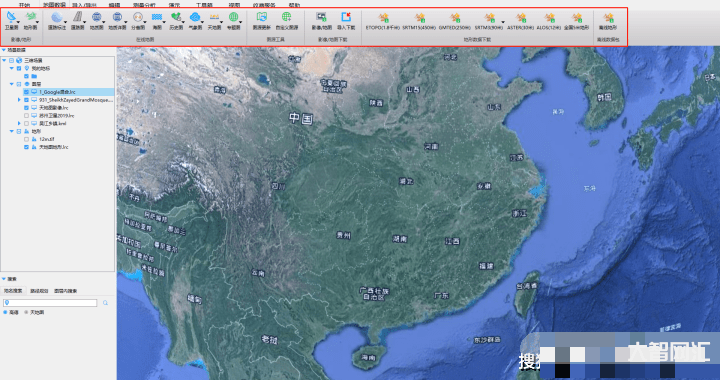Viewport: 720px width, 380px height.
Task: Expand the 931_SheikhZayedGrandMosque tree node
Action: tap(19, 100)
